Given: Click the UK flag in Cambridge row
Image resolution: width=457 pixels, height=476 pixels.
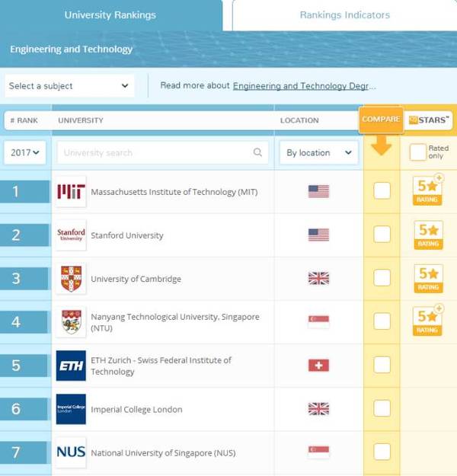Looking at the screenshot, I should 318,278.
